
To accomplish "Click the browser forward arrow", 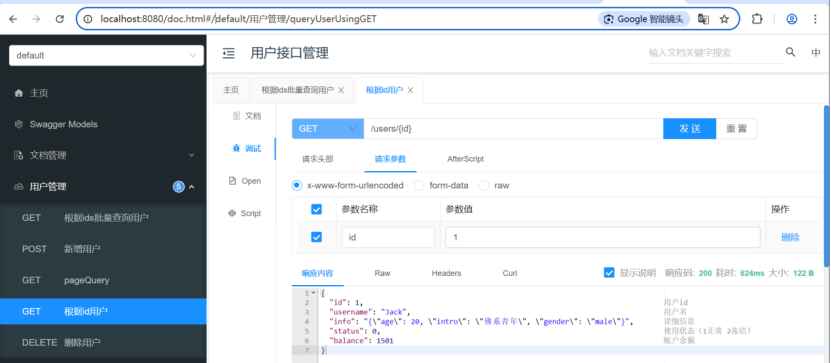I will [x=37, y=19].
